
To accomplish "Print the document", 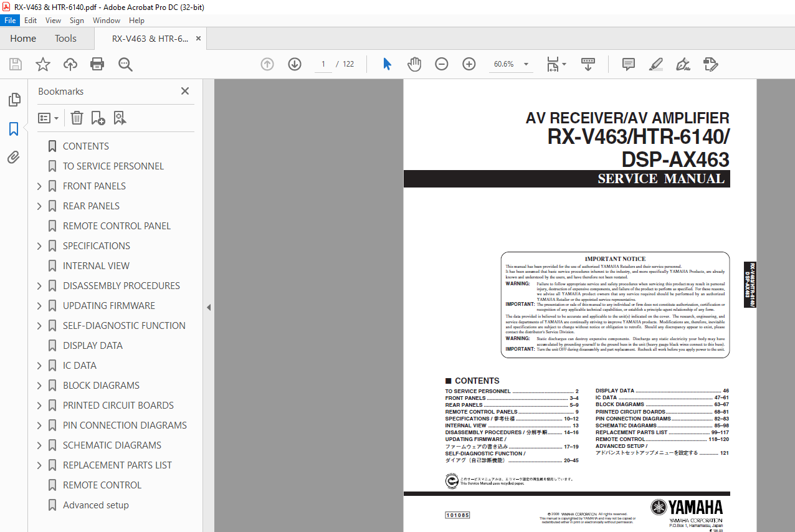I will point(97,64).
